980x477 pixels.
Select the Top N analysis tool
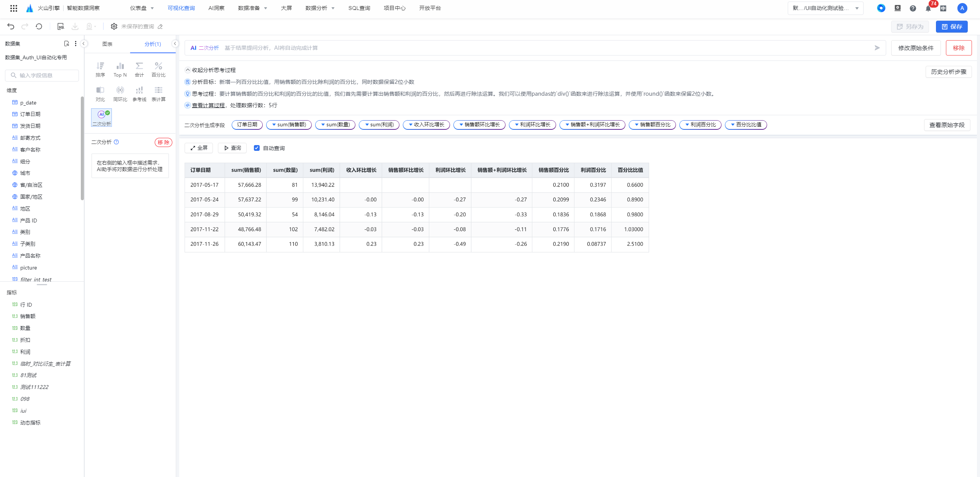coord(120,70)
